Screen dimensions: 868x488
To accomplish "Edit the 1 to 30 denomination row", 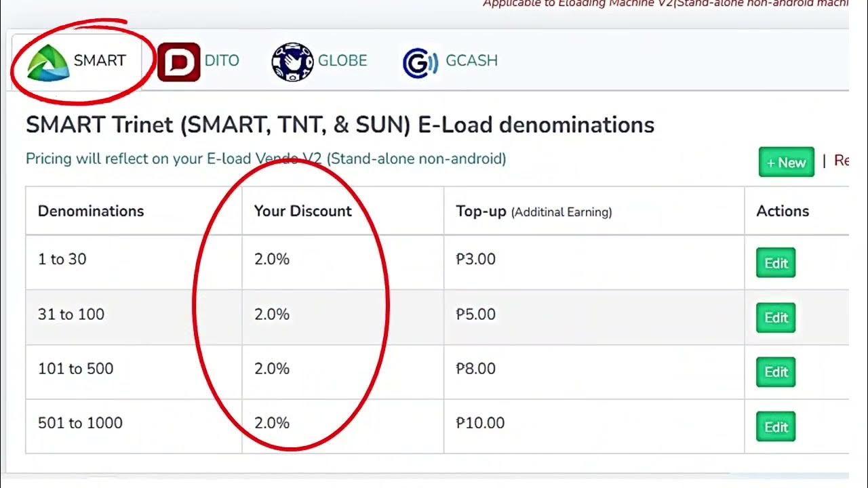I will [x=776, y=263].
